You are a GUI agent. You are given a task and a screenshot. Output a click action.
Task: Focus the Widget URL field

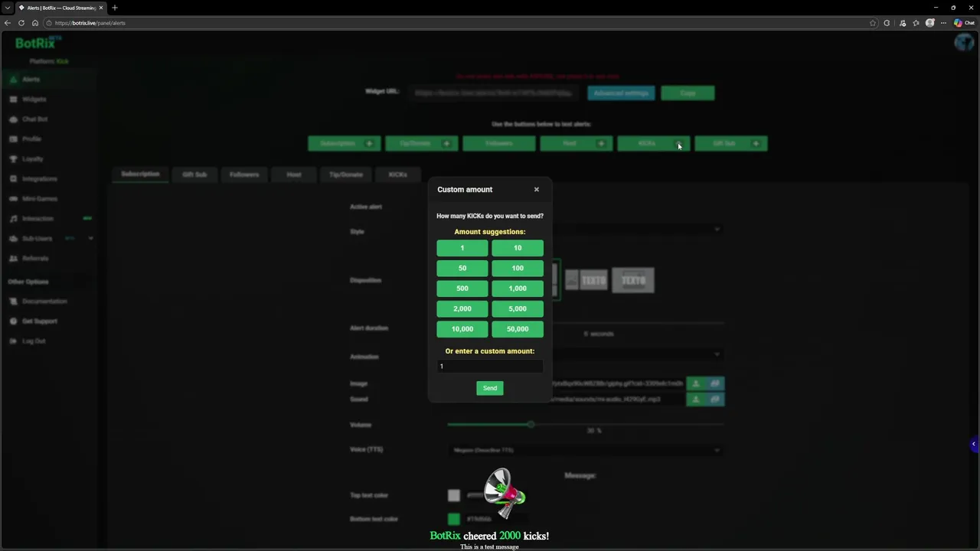(x=493, y=93)
